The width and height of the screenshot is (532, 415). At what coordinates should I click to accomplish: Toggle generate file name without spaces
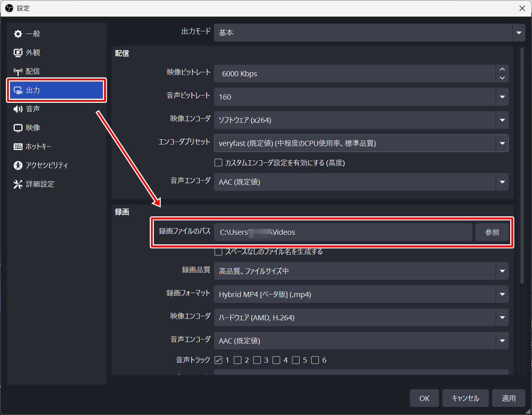click(x=218, y=252)
